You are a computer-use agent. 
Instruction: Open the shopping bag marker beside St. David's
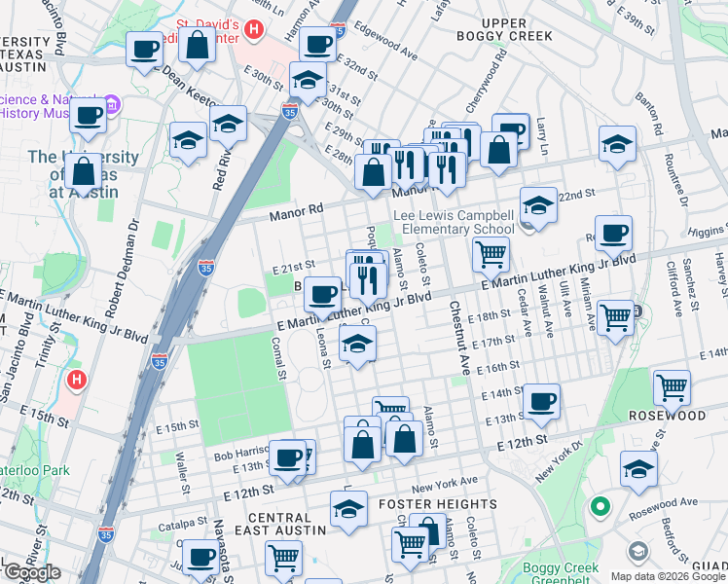[x=197, y=48]
